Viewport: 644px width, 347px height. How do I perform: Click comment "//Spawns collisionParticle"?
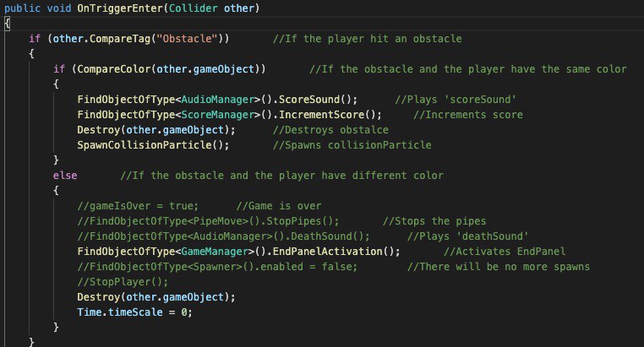point(352,144)
